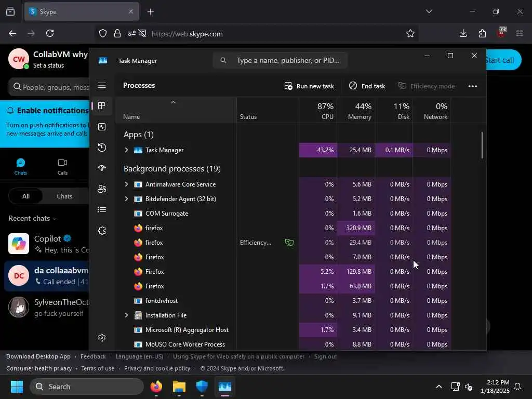Open the Copilot chat in Skype
The height and width of the screenshot is (399, 532).
[47, 244]
